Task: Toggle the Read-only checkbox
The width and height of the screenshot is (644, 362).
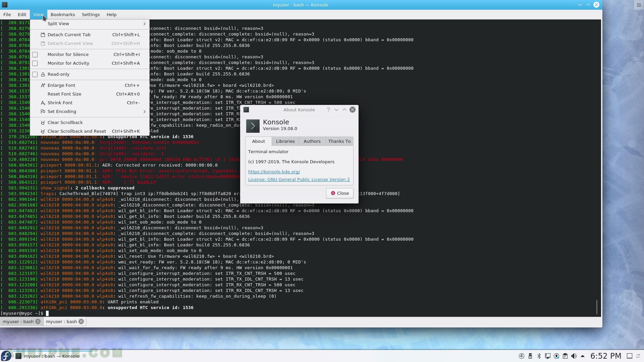Action: 35,74
